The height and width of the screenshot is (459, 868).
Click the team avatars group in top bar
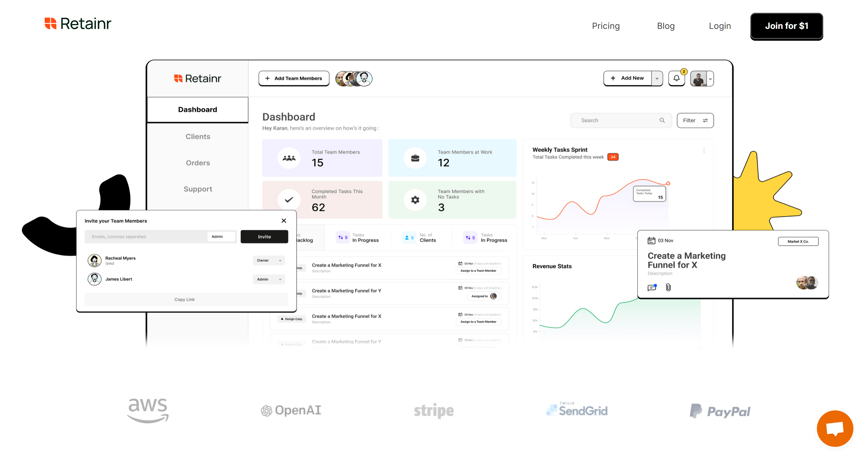click(354, 78)
